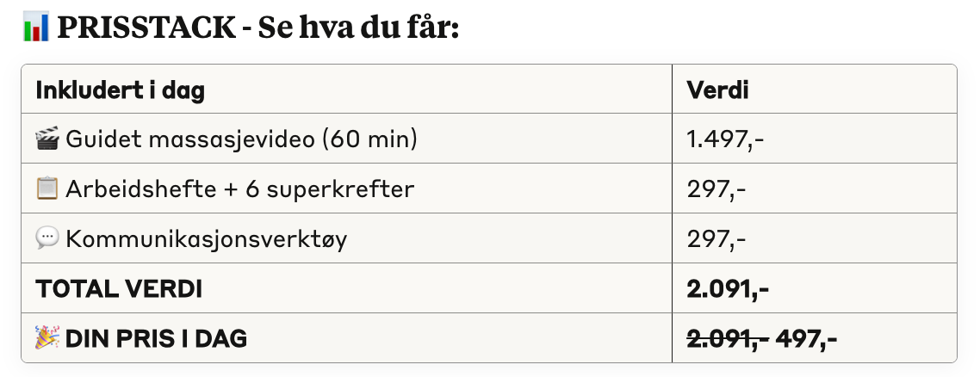Click the clipboard icon beside Arbeidshefte
The width and height of the screenshot is (980, 377).
point(47,188)
